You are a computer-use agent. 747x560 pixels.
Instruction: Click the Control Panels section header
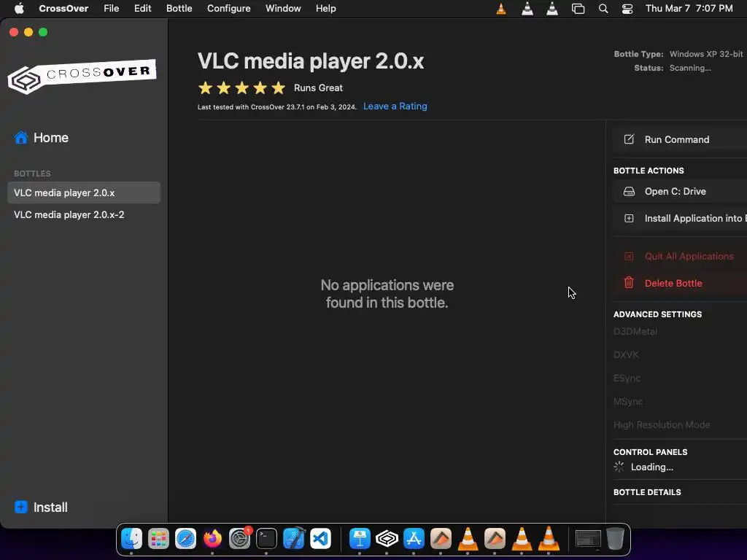click(x=650, y=452)
